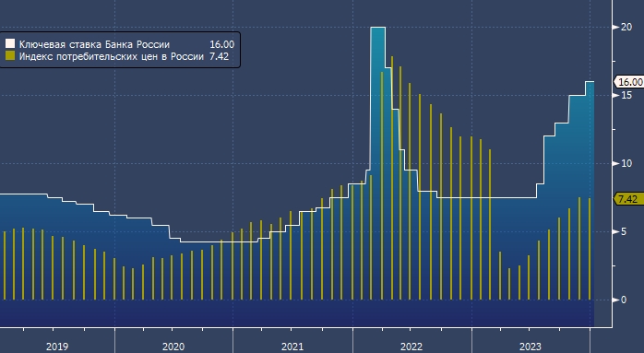Click the 2021 label on the time axis
Screen dimensions: 644x353
pyautogui.click(x=292, y=347)
